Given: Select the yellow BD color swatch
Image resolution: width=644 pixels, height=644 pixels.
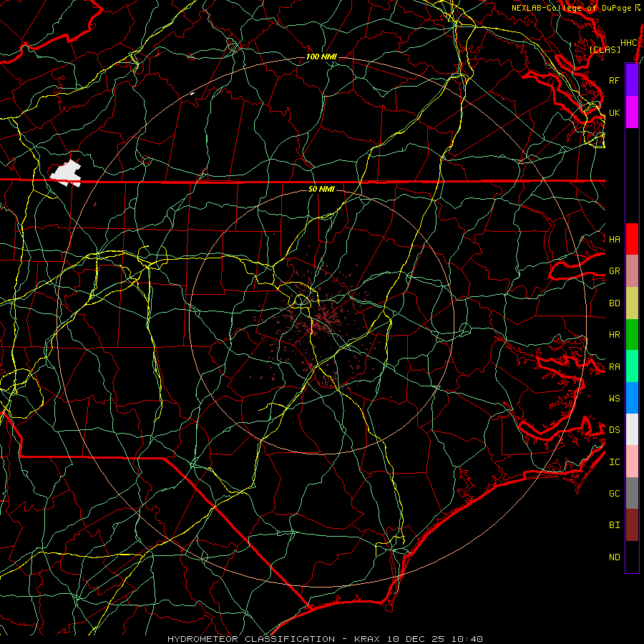Looking at the screenshot, I should [632, 303].
